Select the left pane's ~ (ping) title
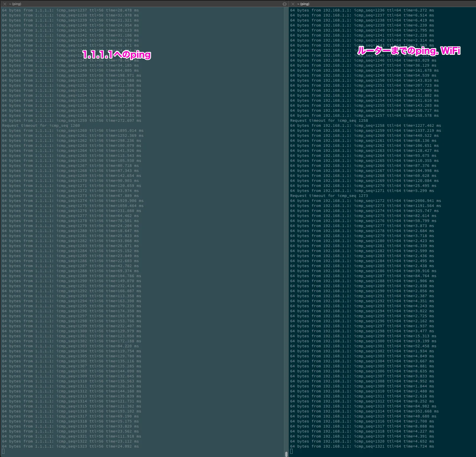 (x=15, y=4)
